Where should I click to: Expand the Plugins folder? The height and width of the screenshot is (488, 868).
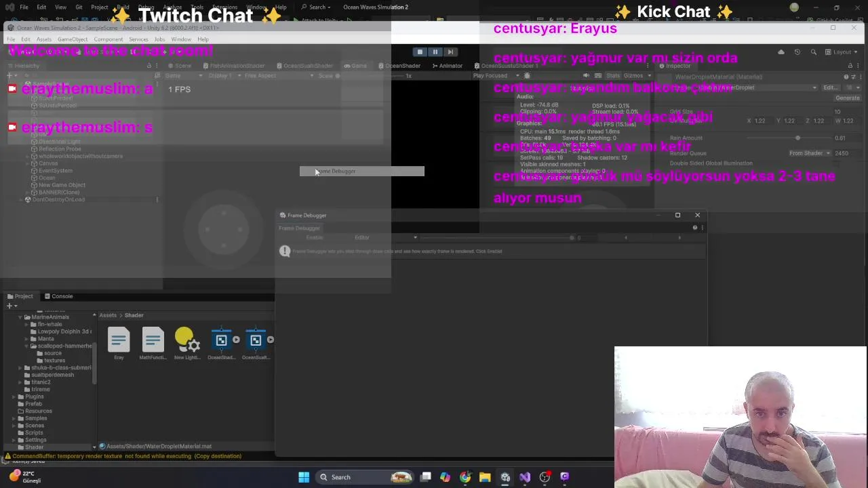click(x=14, y=396)
